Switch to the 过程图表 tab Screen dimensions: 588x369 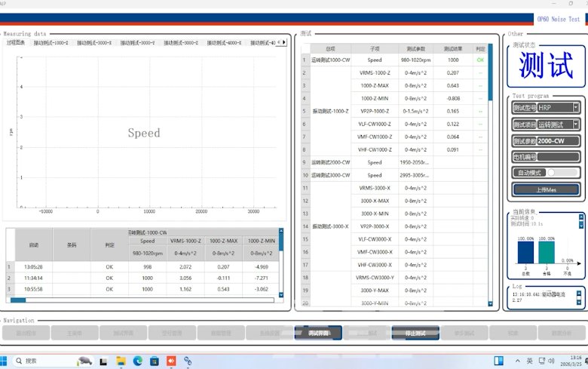16,43
